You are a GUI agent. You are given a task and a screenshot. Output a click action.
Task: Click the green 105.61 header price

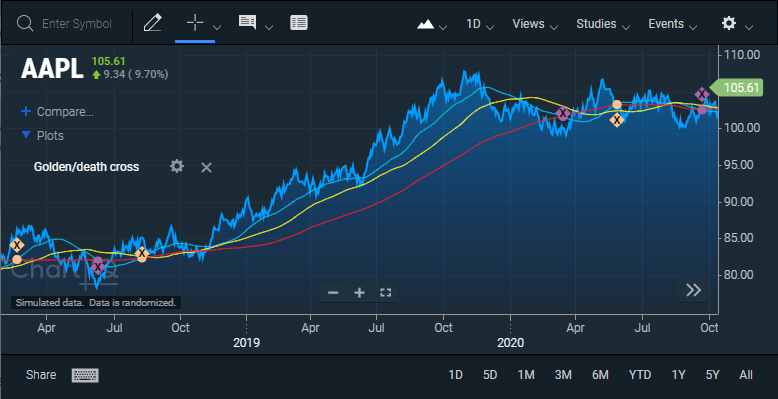(109, 61)
